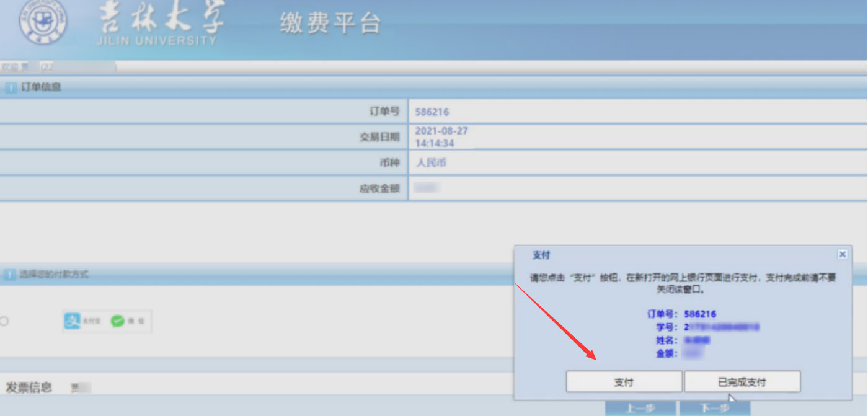Click the 发票信息 section label
This screenshot has width=868, height=416.
[x=29, y=387]
